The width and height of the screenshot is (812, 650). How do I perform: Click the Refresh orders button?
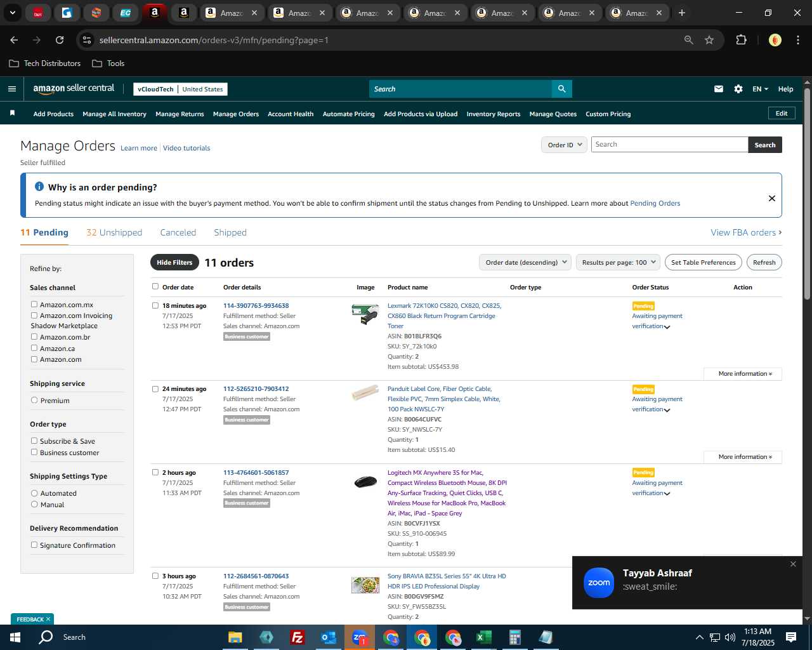764,262
